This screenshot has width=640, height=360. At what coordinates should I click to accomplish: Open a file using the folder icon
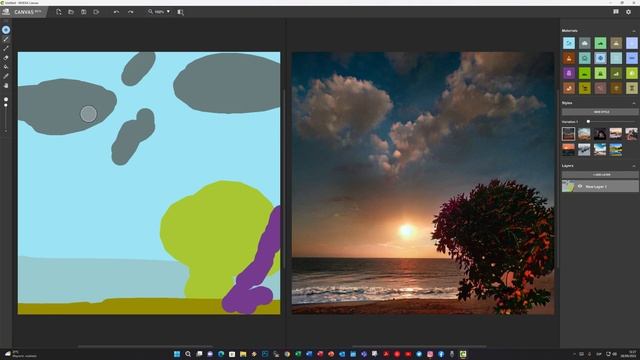click(71, 12)
